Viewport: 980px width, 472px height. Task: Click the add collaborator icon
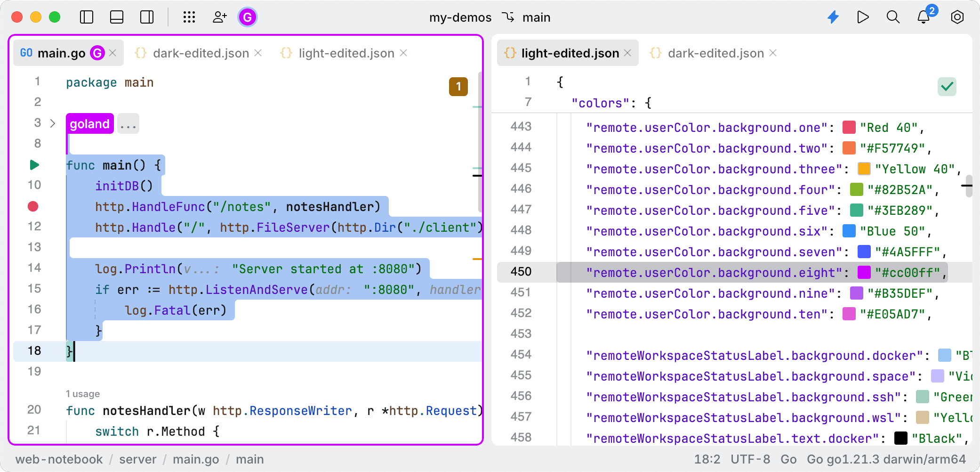(x=219, y=17)
